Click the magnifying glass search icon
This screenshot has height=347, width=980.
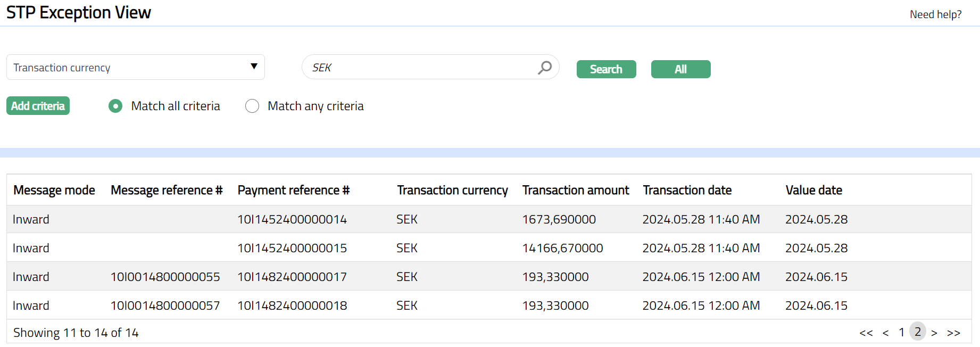point(544,68)
